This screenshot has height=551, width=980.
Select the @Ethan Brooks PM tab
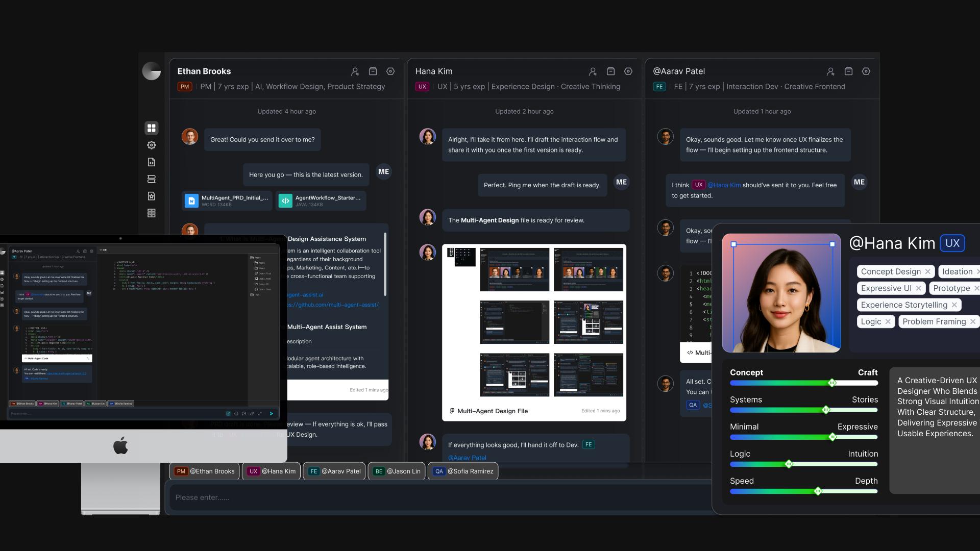(205, 471)
